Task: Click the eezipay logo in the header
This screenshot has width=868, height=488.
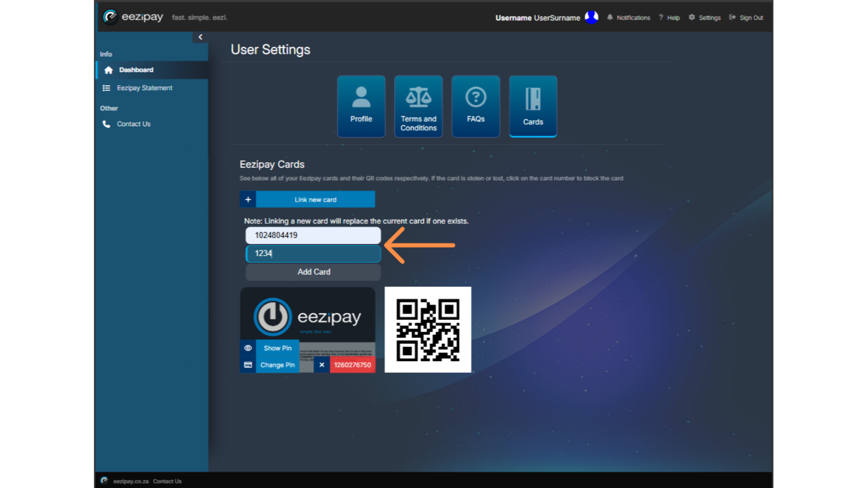Action: pos(133,17)
